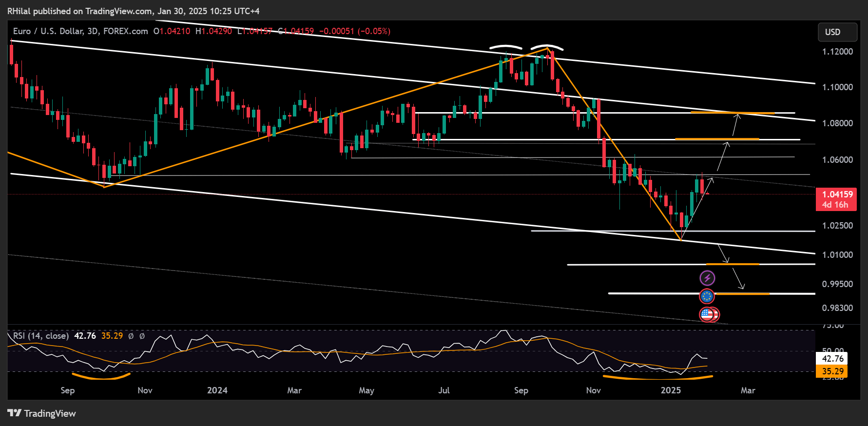
Task: Click the H1.04290 high price value
Action: pyautogui.click(x=213, y=31)
